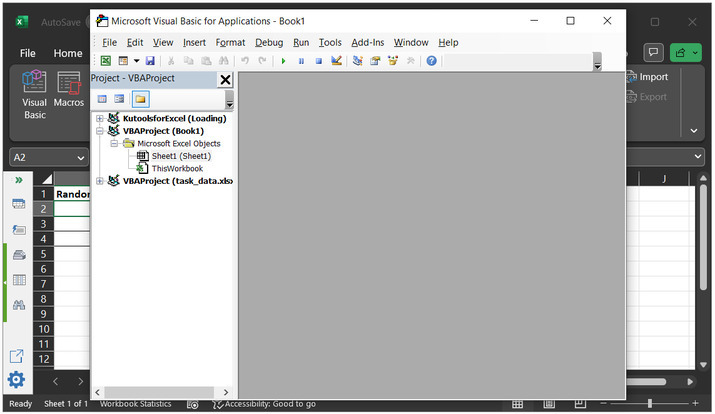This screenshot has width=715, height=414.
Task: Open VBA Help question mark icon
Action: (431, 61)
